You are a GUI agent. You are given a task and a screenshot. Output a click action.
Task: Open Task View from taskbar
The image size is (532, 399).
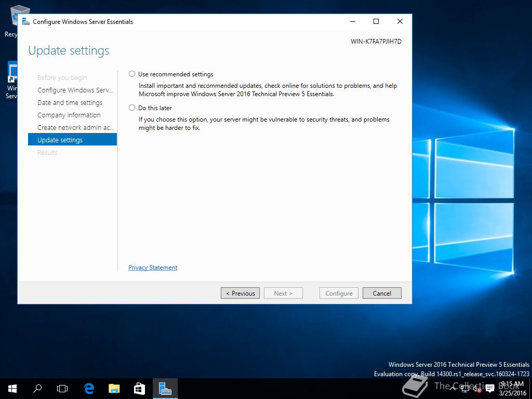[x=62, y=389]
